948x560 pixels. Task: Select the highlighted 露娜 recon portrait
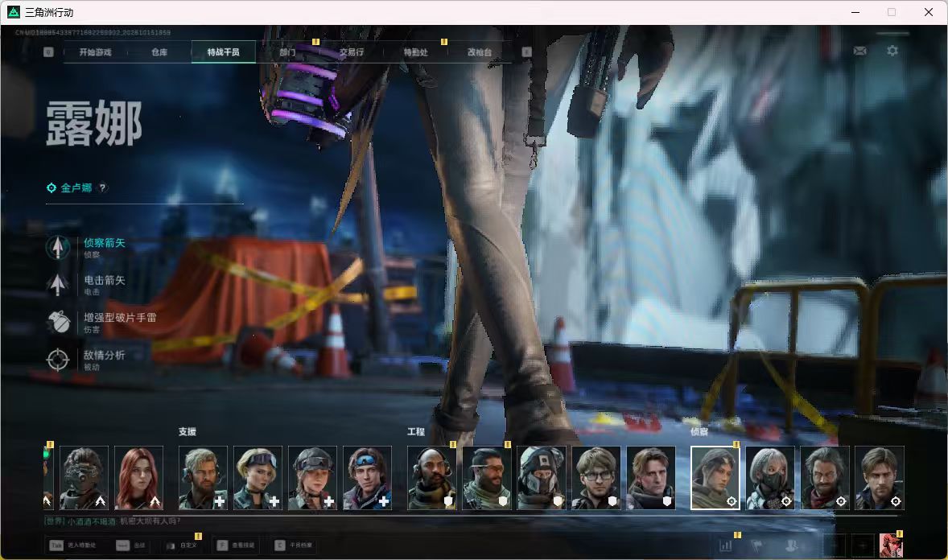[x=715, y=478]
